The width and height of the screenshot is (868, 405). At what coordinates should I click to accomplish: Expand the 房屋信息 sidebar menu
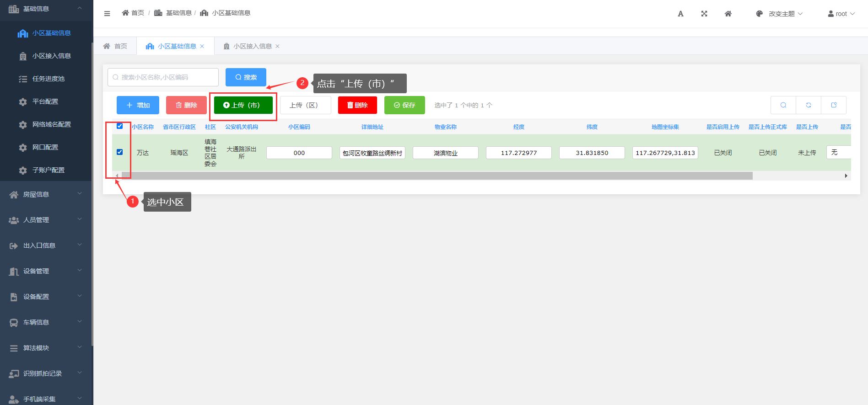46,194
